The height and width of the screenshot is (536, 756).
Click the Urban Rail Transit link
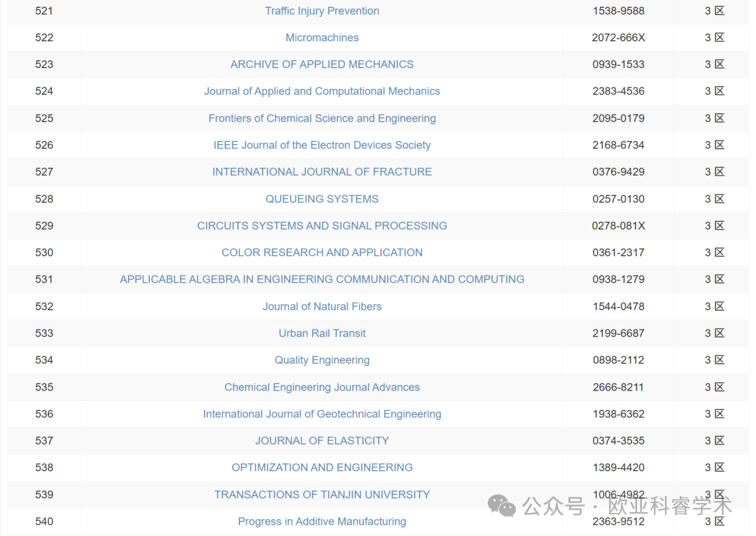click(x=322, y=333)
